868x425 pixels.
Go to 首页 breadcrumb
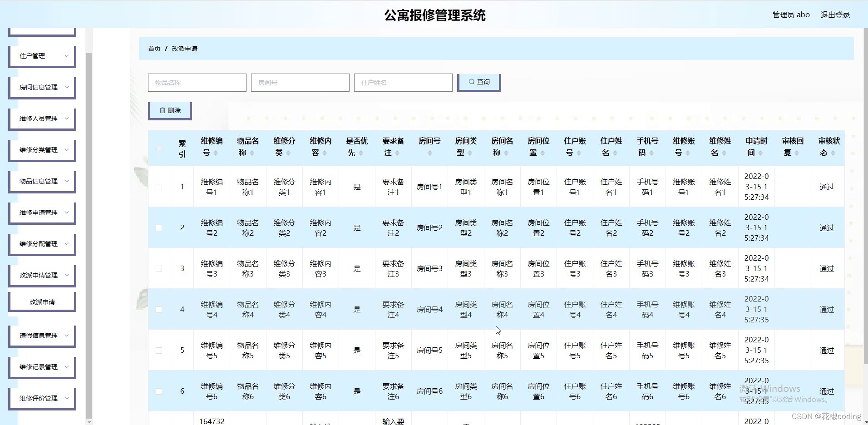pyautogui.click(x=154, y=49)
